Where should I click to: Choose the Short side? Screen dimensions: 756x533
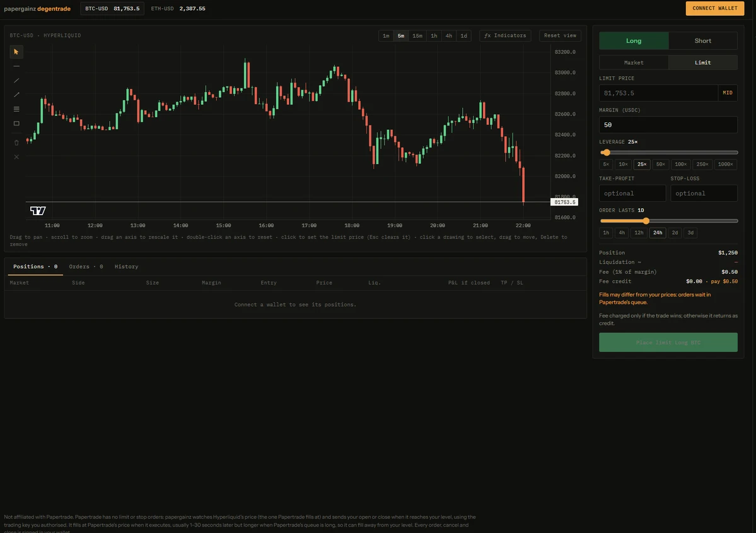[703, 40]
